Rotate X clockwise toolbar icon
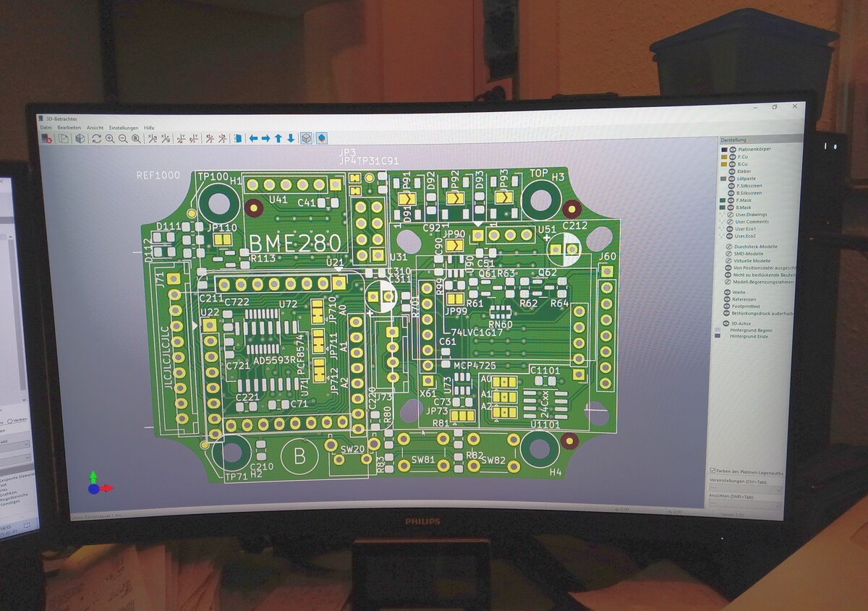868x611 pixels. click(152, 139)
